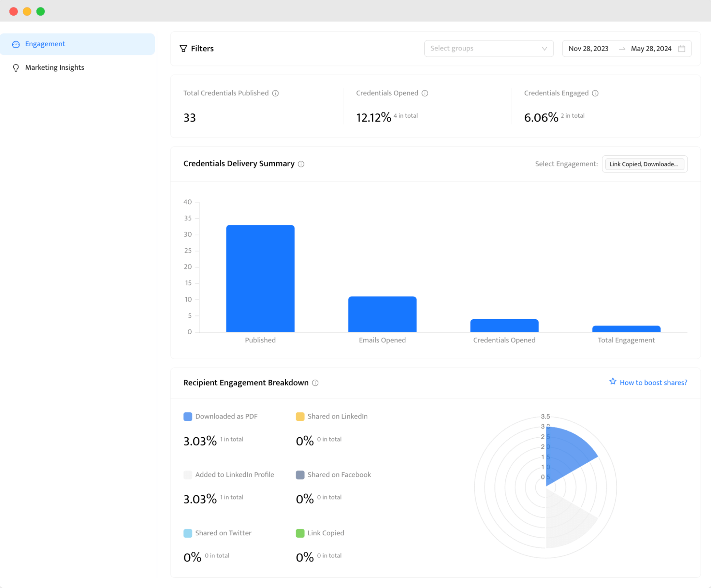Click the Engagement gauge icon
Screen dimensions: 711x588
(16, 44)
